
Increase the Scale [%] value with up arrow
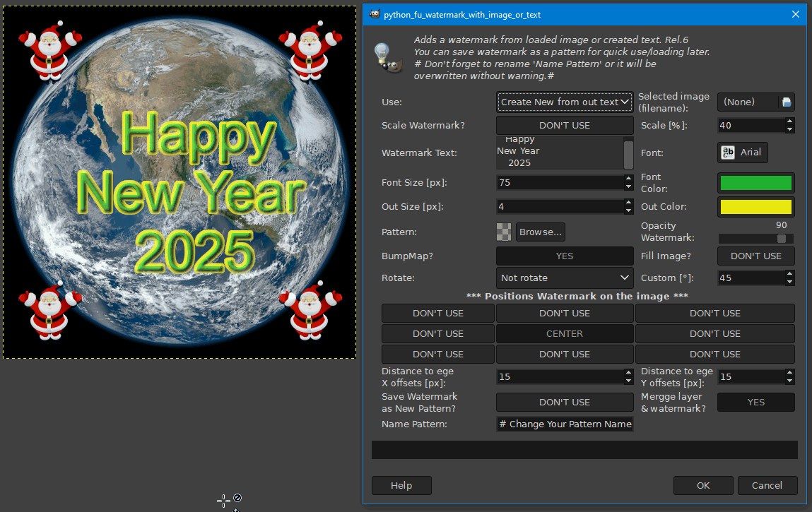[789, 121]
